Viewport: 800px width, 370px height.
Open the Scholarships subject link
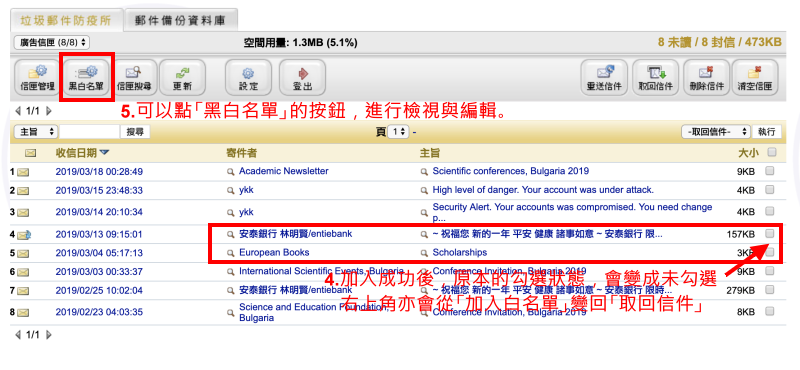460,252
